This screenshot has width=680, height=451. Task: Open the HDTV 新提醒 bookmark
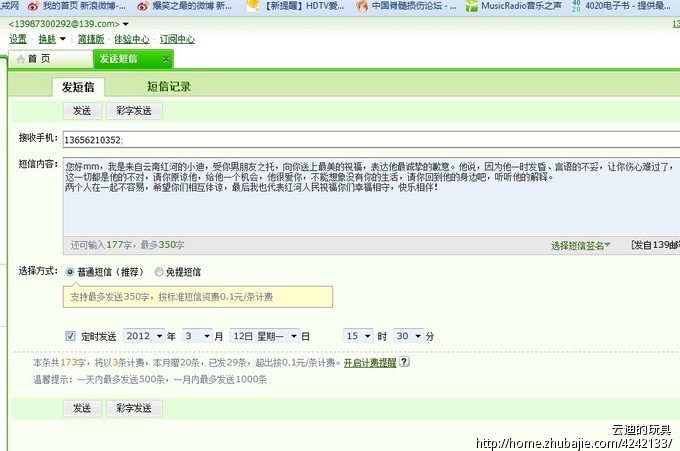pos(296,6)
